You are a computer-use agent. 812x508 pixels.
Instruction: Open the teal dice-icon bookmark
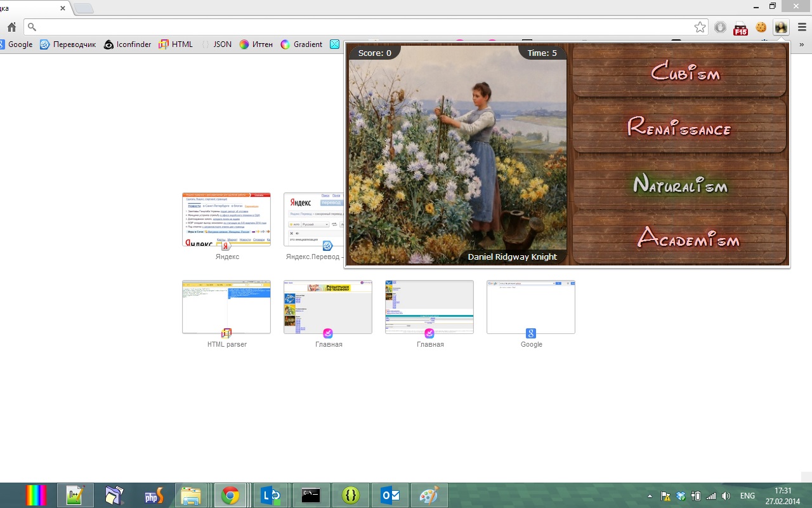(x=335, y=44)
